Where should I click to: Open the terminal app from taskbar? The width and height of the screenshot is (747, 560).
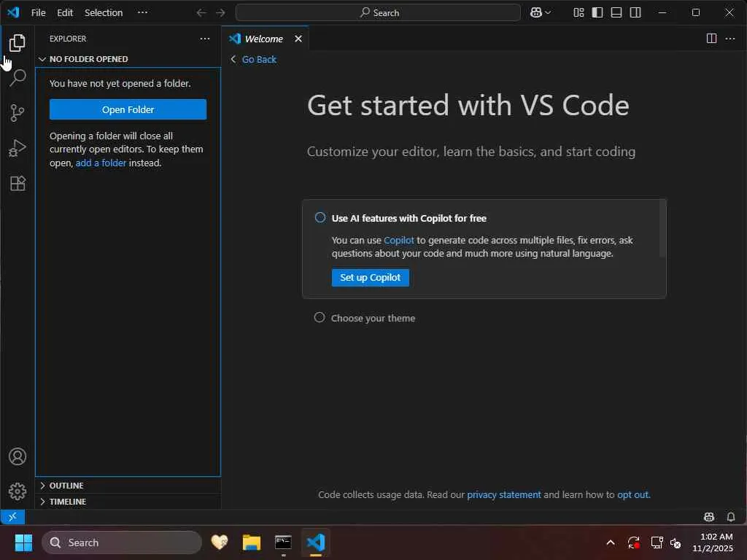(284, 542)
